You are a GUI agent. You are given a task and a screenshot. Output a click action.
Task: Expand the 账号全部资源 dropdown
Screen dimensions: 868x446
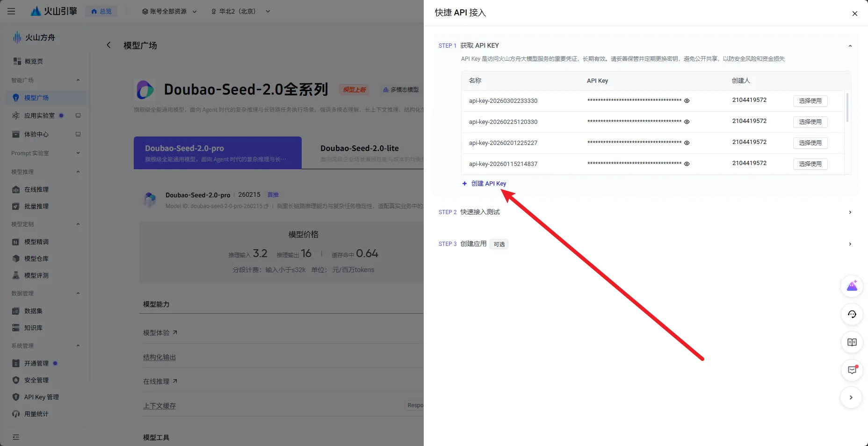point(167,11)
